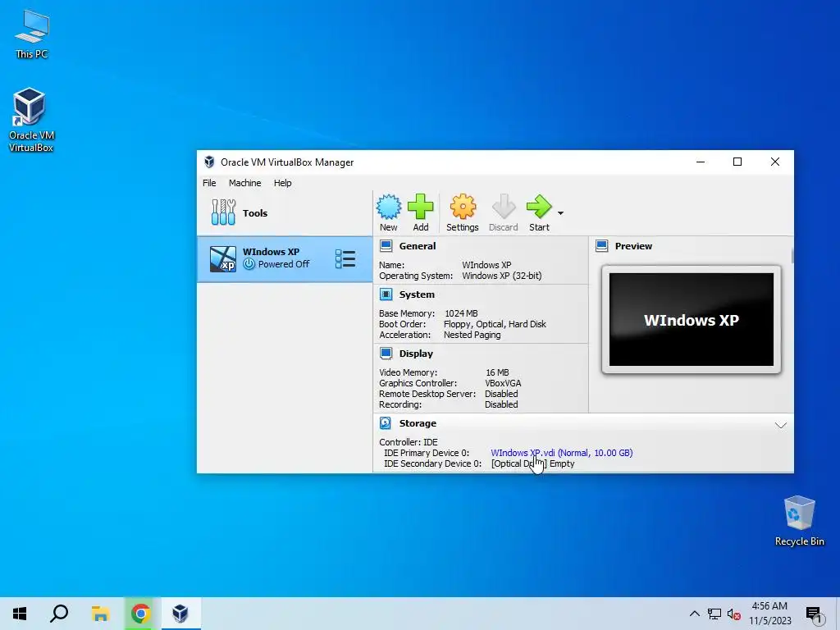Click the General section heading
Viewport: 840px width, 630px height.
point(418,246)
